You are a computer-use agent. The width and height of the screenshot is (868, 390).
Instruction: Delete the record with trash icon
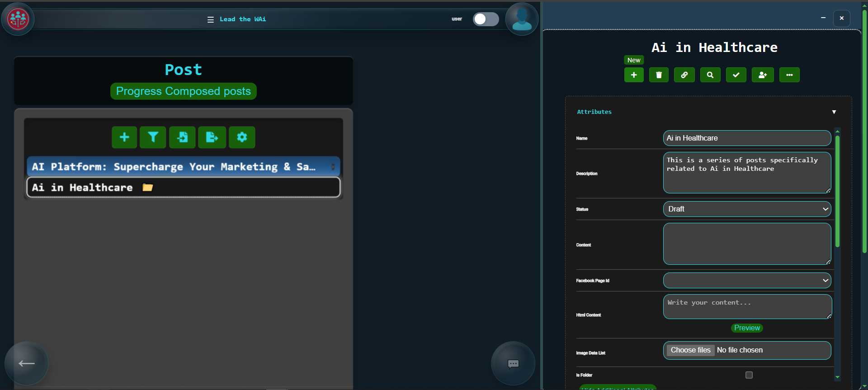pyautogui.click(x=659, y=75)
